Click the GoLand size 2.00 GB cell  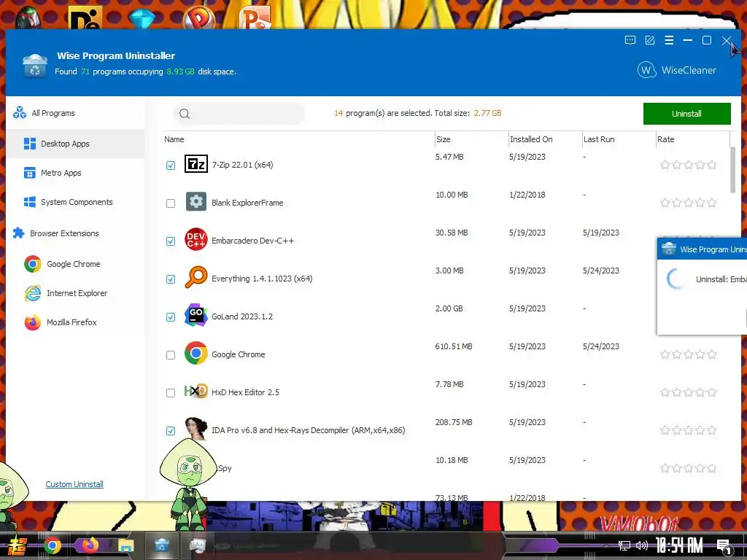[449, 308]
